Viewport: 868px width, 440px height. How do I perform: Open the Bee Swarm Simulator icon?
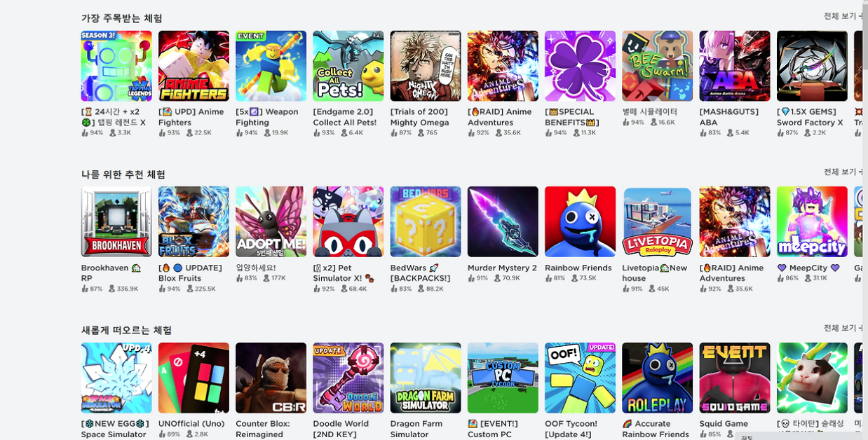[x=657, y=66]
